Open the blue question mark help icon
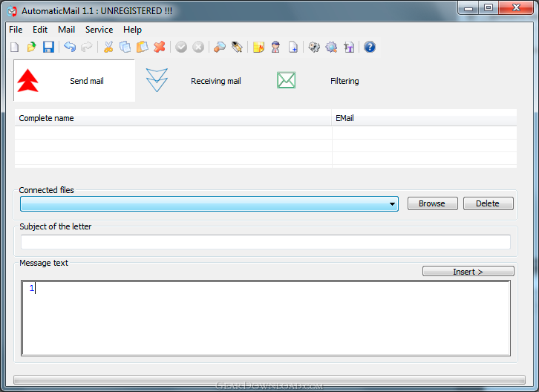This screenshot has height=392, width=539. coord(370,47)
